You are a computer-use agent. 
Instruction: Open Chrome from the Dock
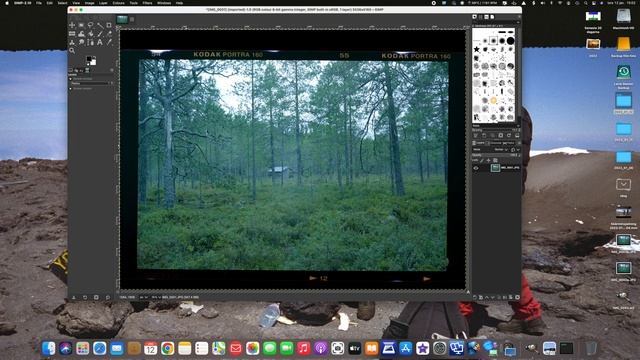point(167,348)
